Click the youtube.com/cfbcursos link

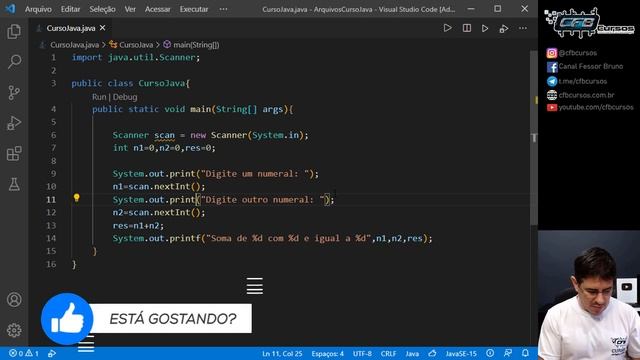click(596, 107)
